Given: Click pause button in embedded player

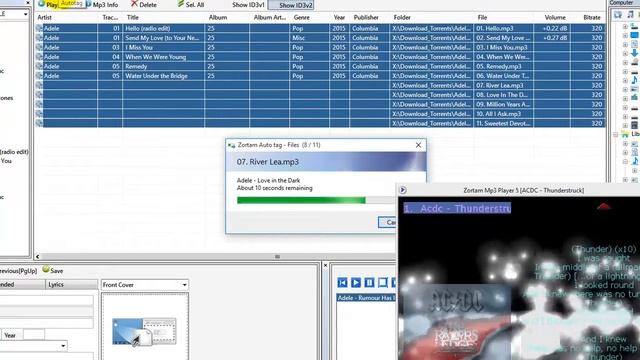Looking at the screenshot, I should [x=369, y=282].
